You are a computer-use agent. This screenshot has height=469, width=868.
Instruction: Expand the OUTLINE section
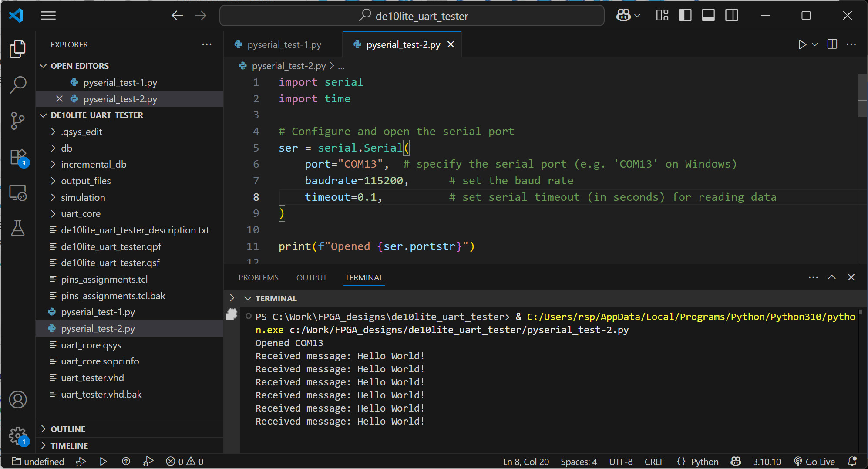coord(68,429)
